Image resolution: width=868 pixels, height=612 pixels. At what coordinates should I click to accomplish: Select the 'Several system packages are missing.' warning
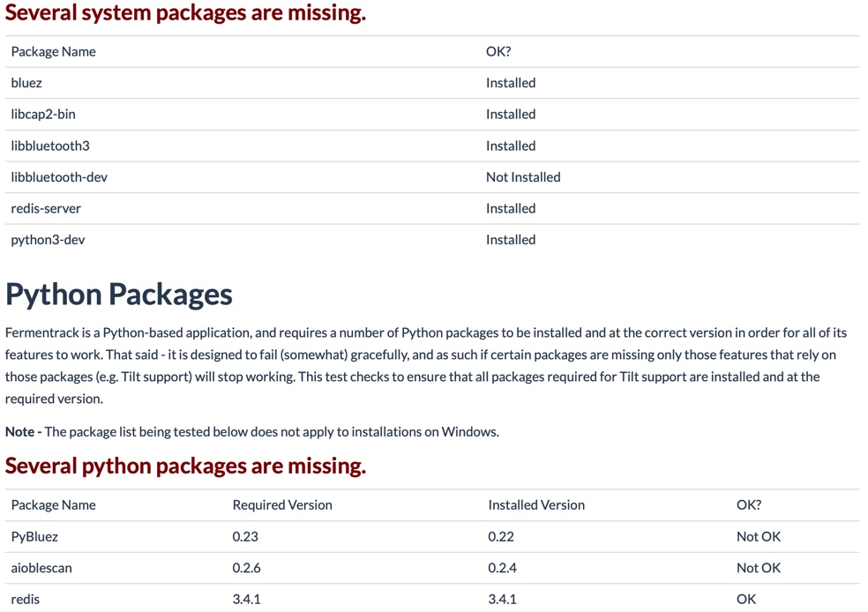[185, 12]
